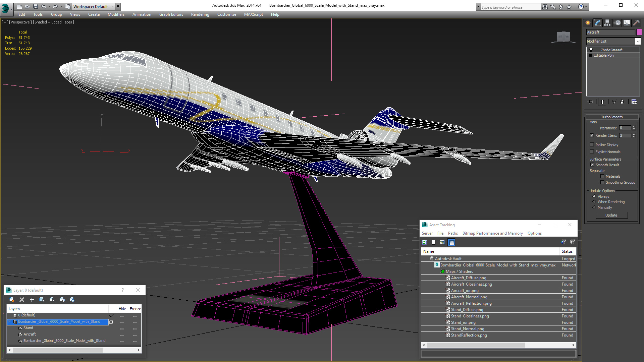Open the Display command panel tab
The height and width of the screenshot is (362, 644).
(627, 23)
